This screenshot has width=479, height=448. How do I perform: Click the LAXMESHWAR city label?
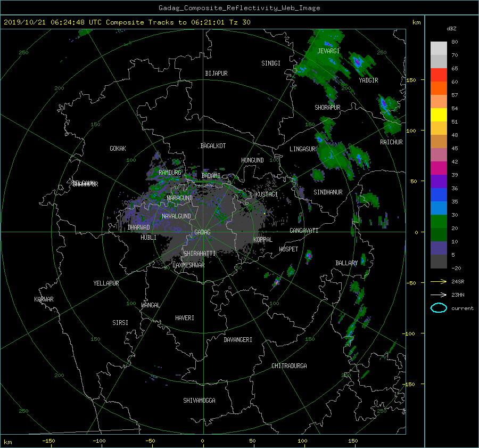click(188, 265)
